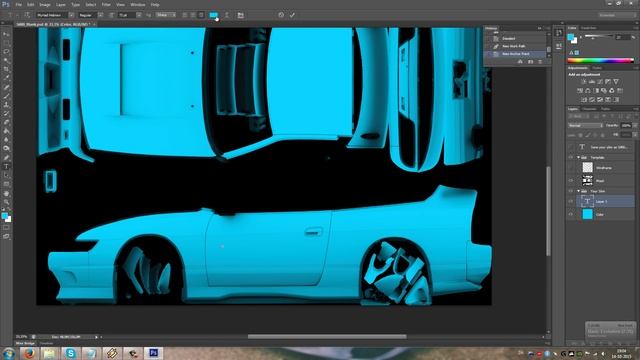Click the horizontal canvas scrollbar
The width and height of the screenshot is (640, 360).
pyautogui.click(x=327, y=337)
